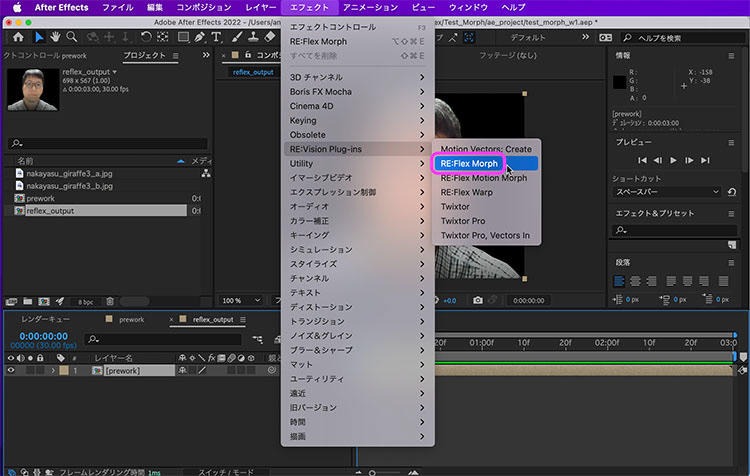
Task: Click the Effects & Presets search field
Action: (x=674, y=230)
